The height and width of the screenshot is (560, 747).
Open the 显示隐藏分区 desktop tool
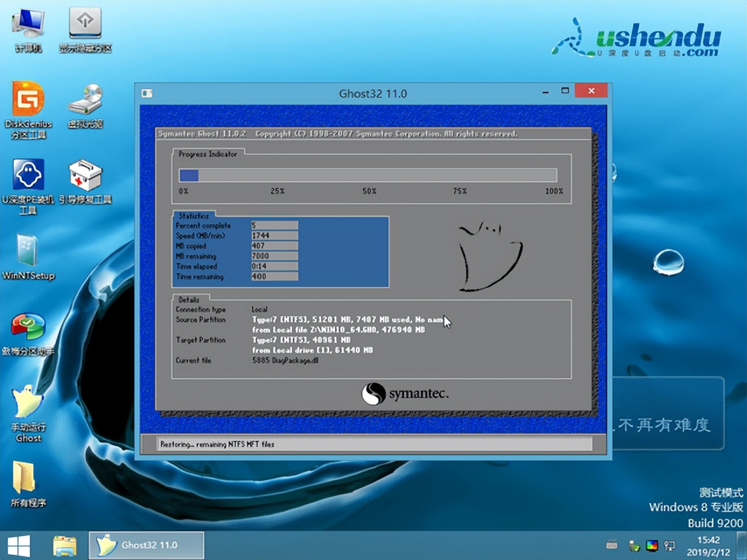coord(85,29)
